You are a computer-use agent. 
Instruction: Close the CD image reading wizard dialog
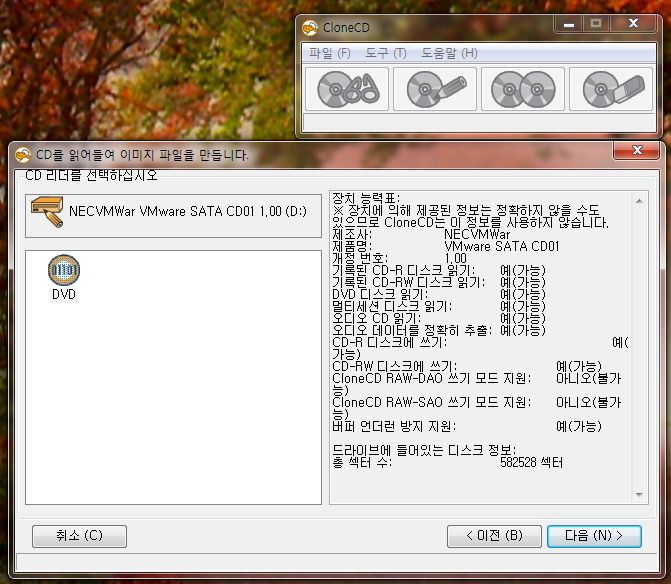coord(637,150)
